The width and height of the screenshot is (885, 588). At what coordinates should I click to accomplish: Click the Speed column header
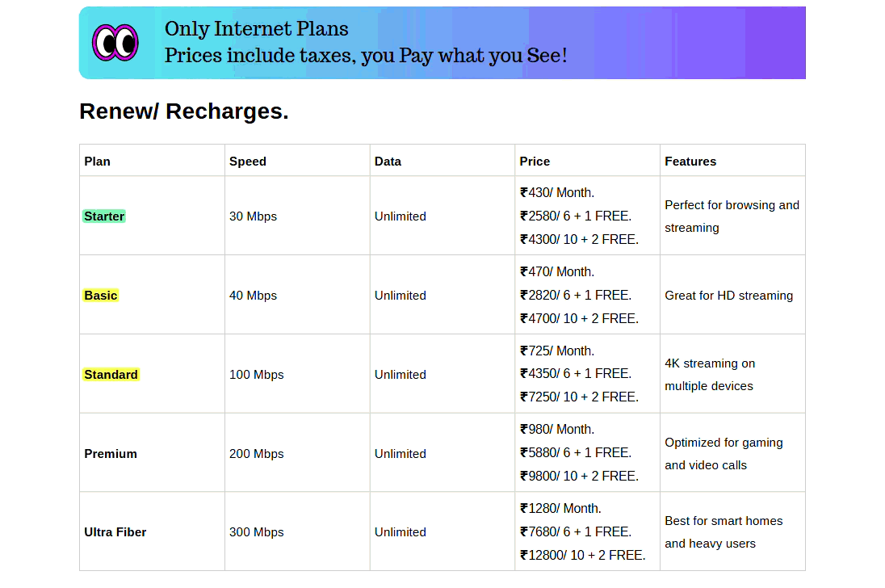[247, 162]
